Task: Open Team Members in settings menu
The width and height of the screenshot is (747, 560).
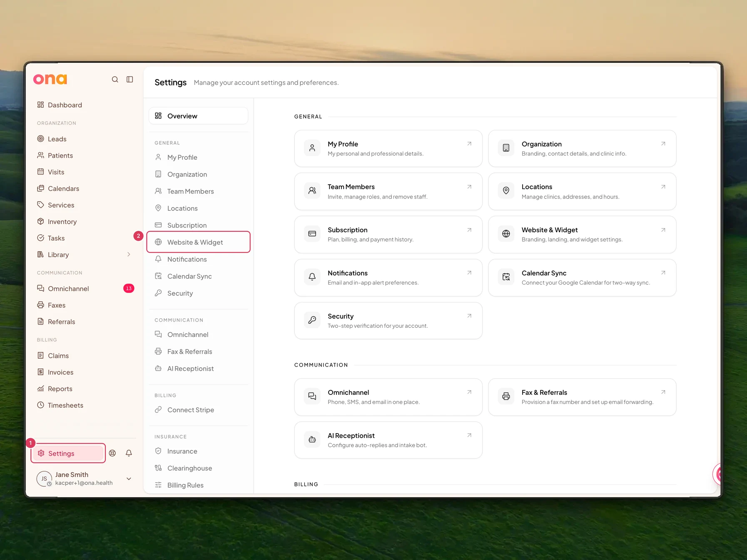Action: tap(198, 191)
